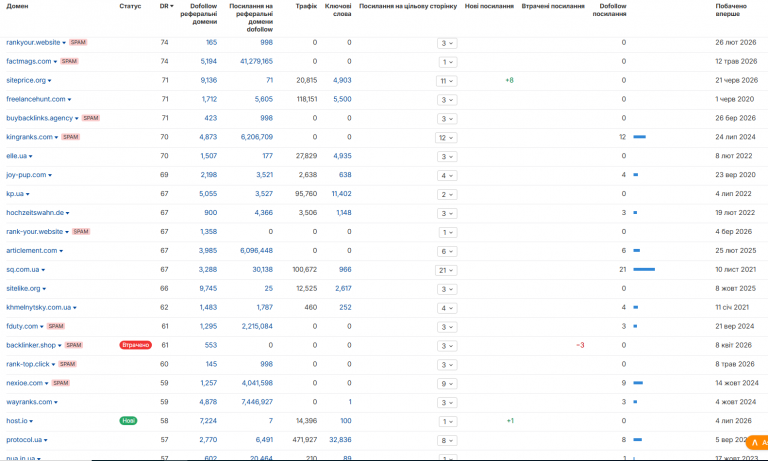768x461 pixels.
Task: Open the caret menu next to factmags.com
Action: (x=55, y=62)
